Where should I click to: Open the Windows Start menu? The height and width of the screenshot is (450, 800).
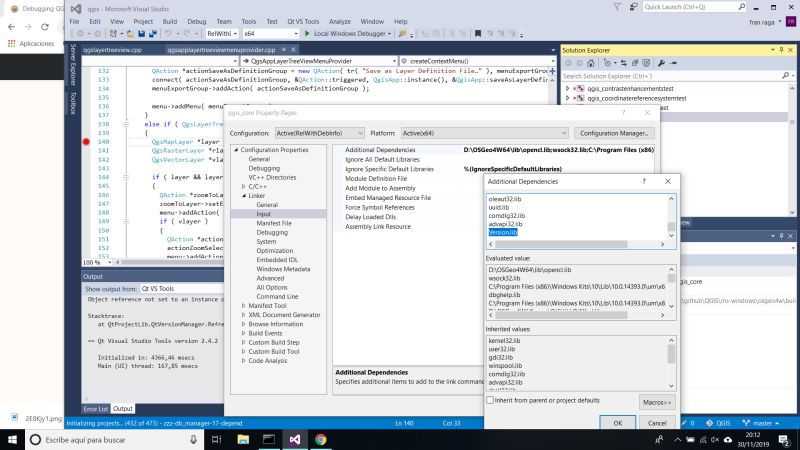[12, 439]
